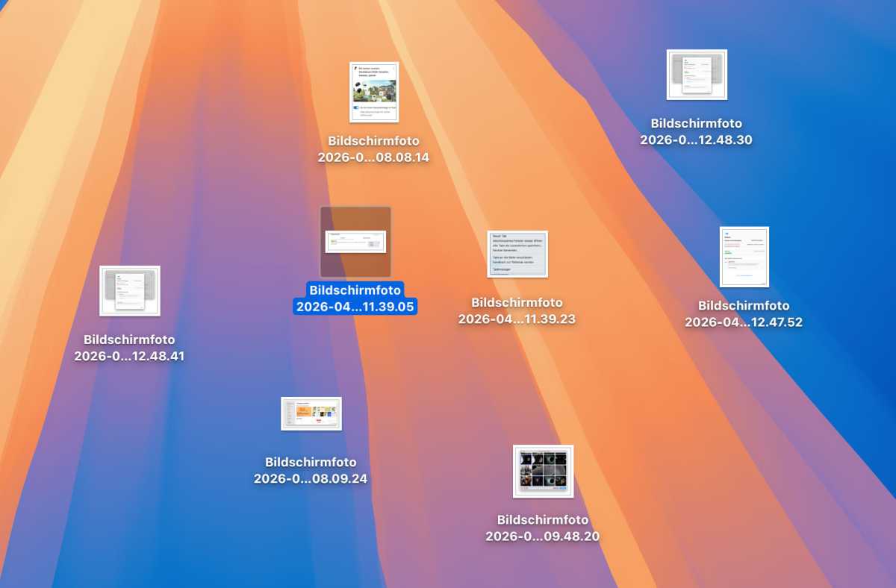Screen dimensions: 896x588
Task: Select the orange banner webpage thumbnail 08.09.24
Action: point(311,413)
